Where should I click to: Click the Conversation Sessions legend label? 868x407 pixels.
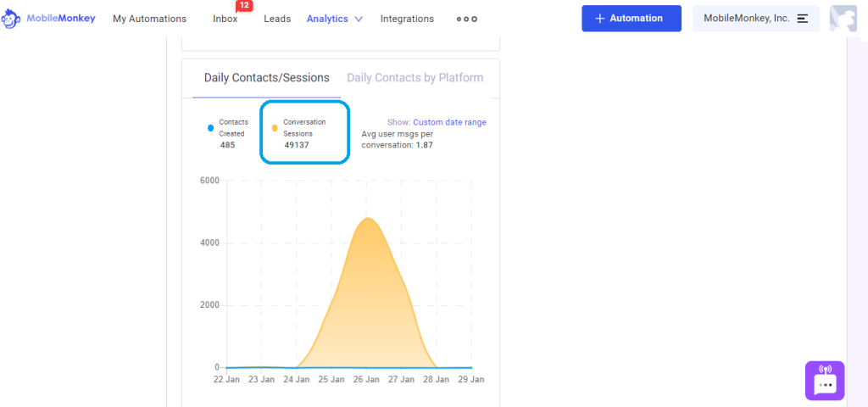tap(304, 128)
